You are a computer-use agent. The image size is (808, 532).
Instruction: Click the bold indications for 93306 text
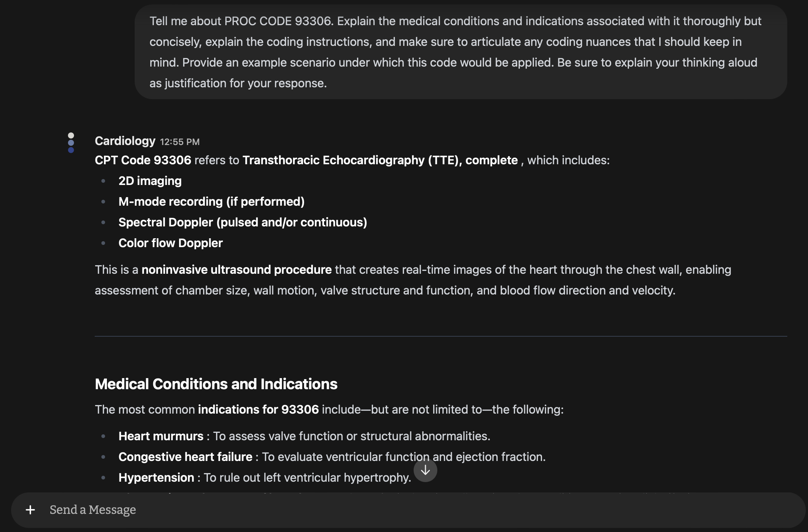pyautogui.click(x=258, y=410)
